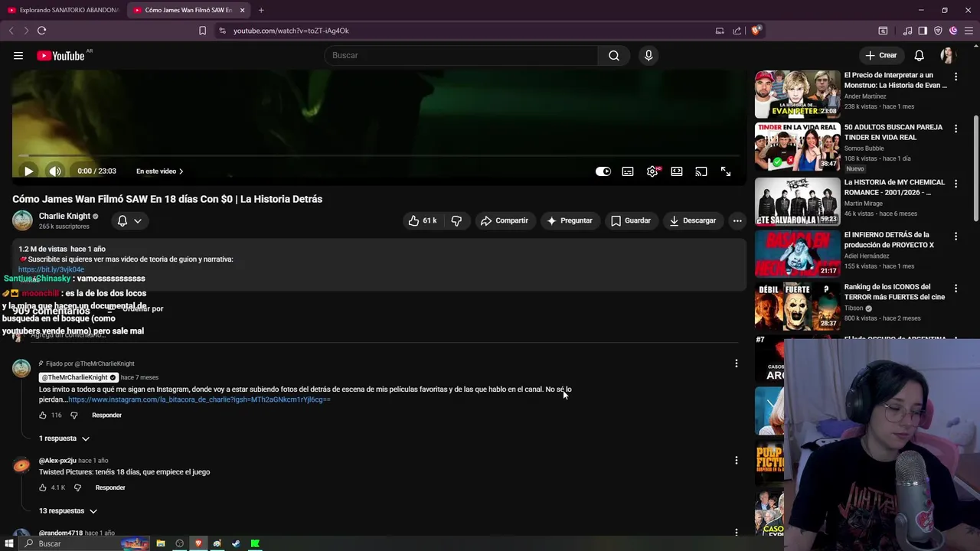Screen dimensions: 980x551
Task: Open the Windows Start menu
Action: 9,543
